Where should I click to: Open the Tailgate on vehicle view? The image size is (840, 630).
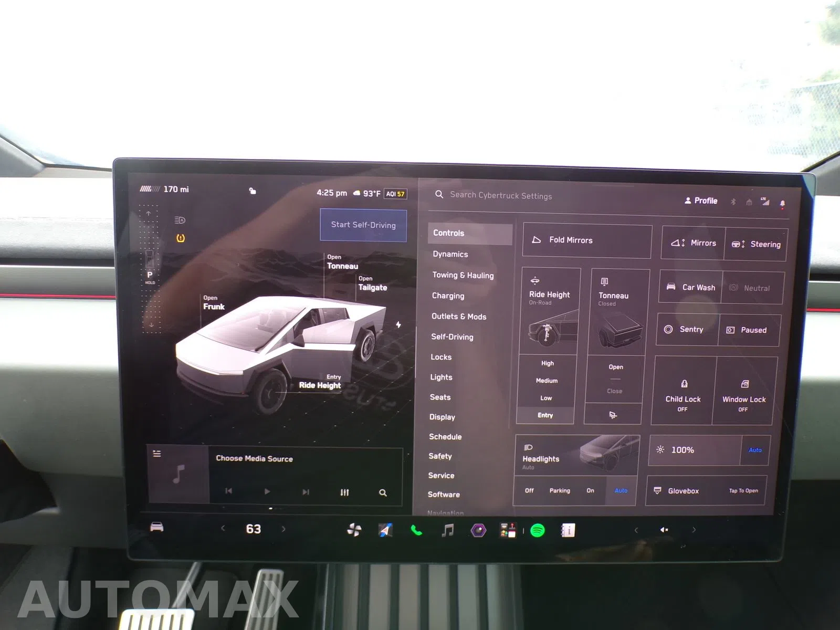click(372, 283)
